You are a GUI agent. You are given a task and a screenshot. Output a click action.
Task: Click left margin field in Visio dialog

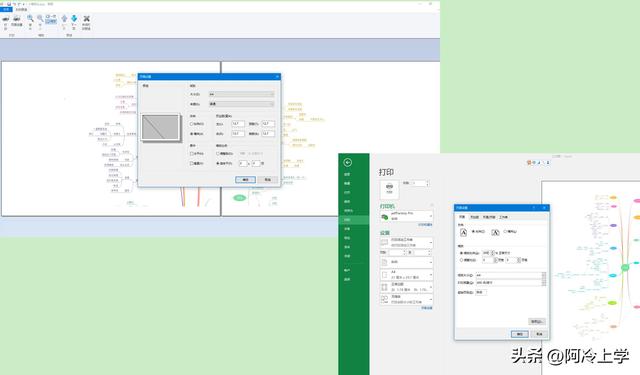point(238,124)
